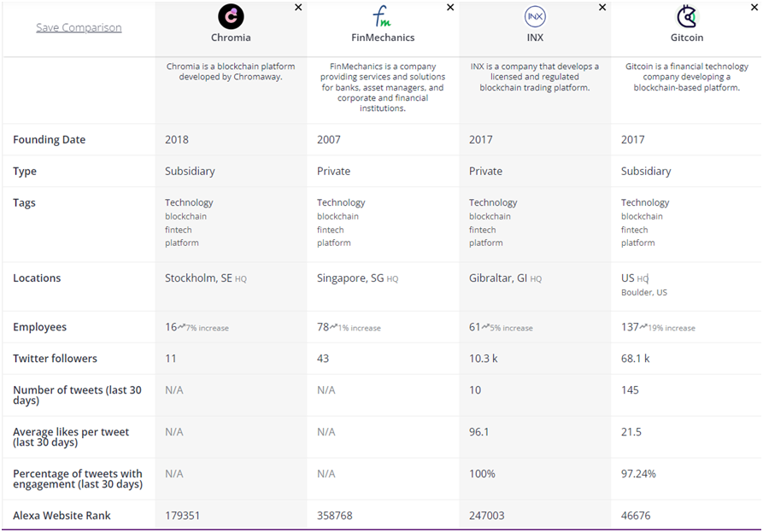Click the platform tag under INX
The height and width of the screenshot is (532, 763).
[x=485, y=243]
